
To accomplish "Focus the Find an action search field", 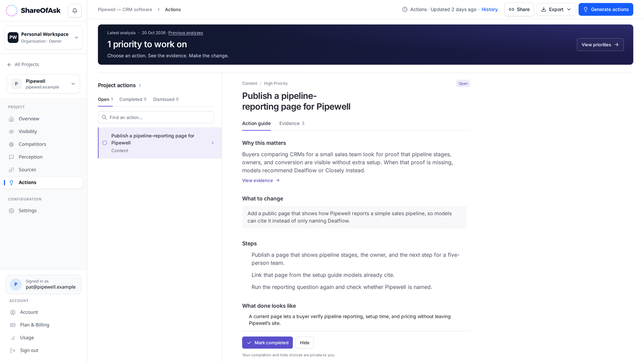I will pos(156,117).
